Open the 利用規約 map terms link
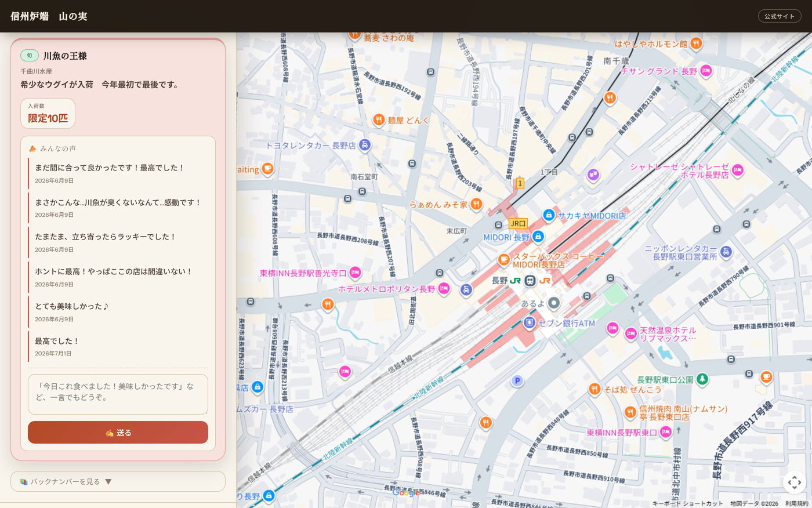The image size is (812, 508). click(x=797, y=503)
